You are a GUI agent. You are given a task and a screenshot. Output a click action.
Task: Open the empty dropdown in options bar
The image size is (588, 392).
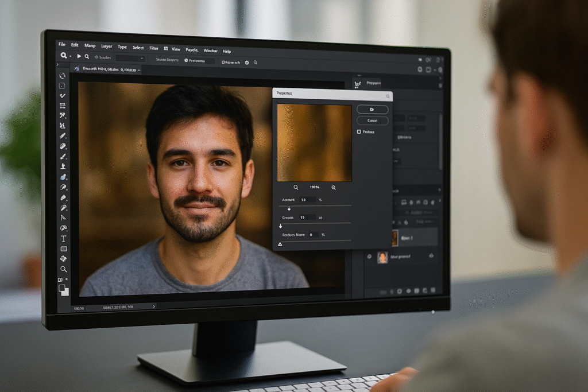(x=130, y=58)
